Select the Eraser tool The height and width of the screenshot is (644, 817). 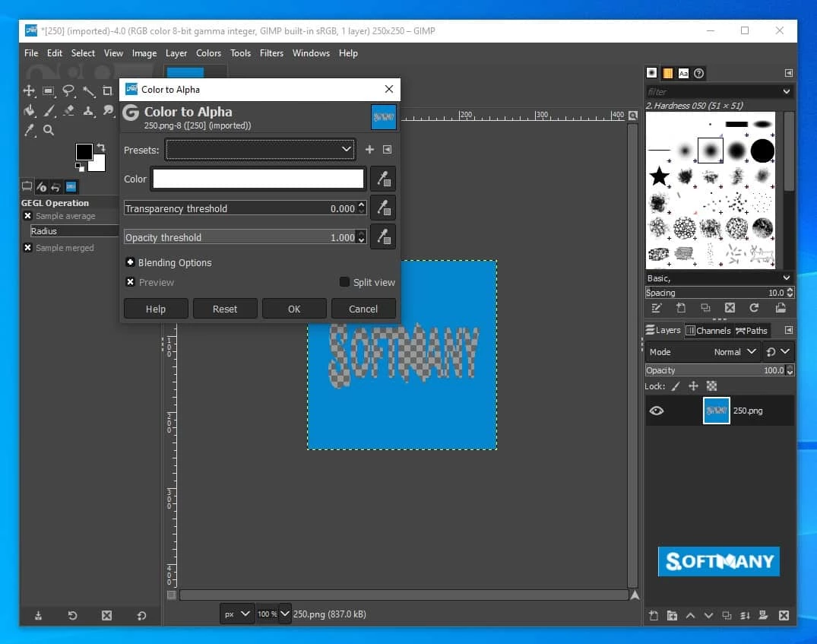tap(68, 111)
